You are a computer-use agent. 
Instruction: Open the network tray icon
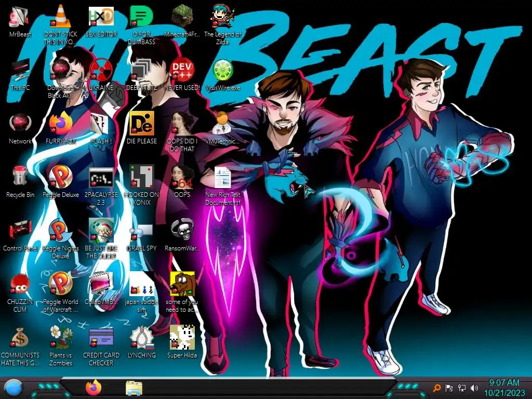pyautogui.click(x=462, y=388)
